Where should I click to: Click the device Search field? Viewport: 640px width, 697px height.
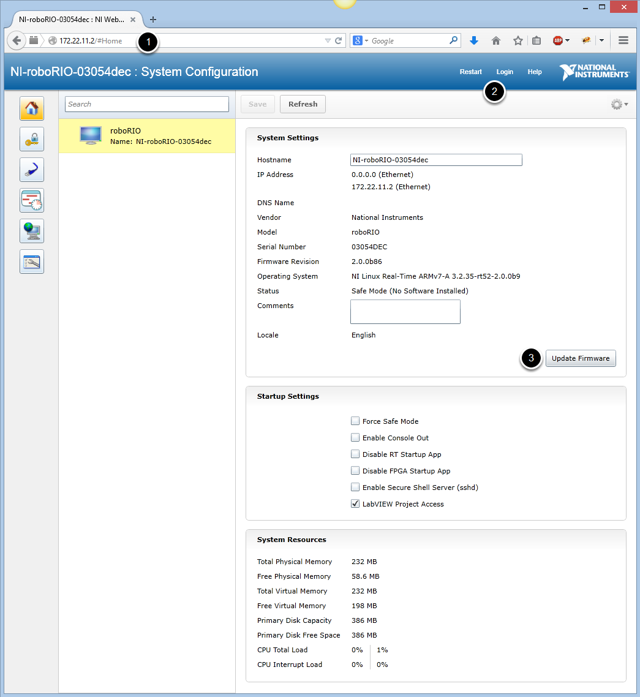point(147,104)
